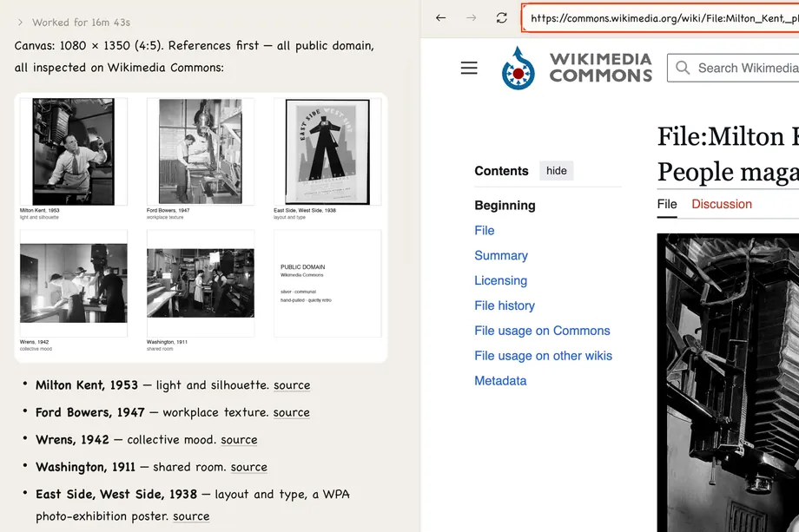Go back with the browser back arrow
799x532 pixels.
click(x=441, y=18)
